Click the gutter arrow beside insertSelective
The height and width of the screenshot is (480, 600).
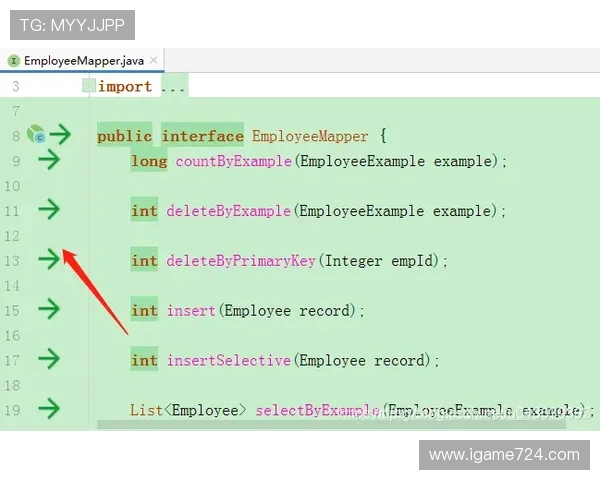point(47,360)
